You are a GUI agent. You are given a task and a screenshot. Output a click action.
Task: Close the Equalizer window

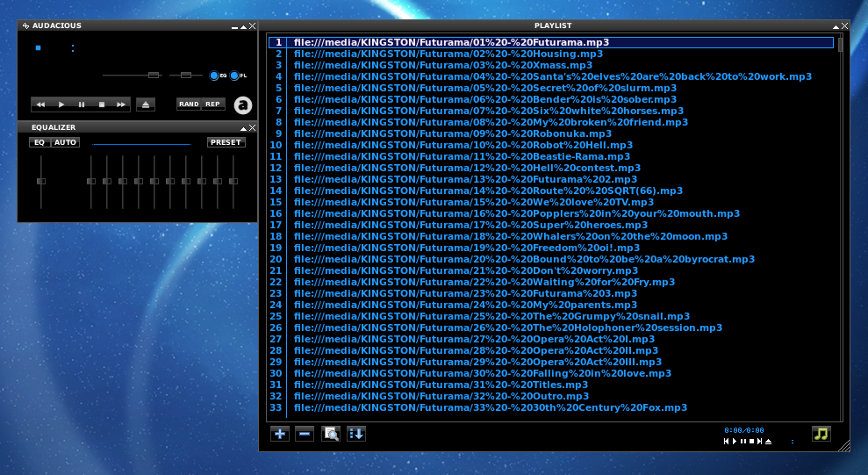253,128
